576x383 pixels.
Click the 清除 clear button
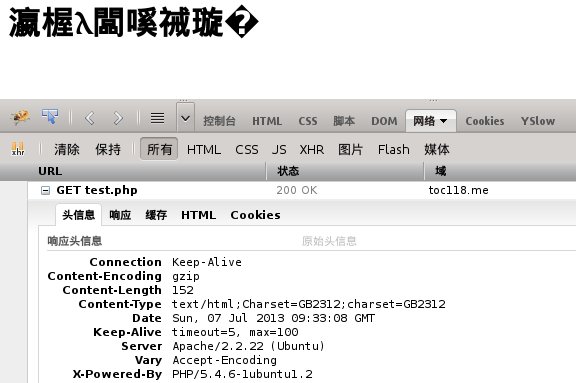[x=67, y=149]
